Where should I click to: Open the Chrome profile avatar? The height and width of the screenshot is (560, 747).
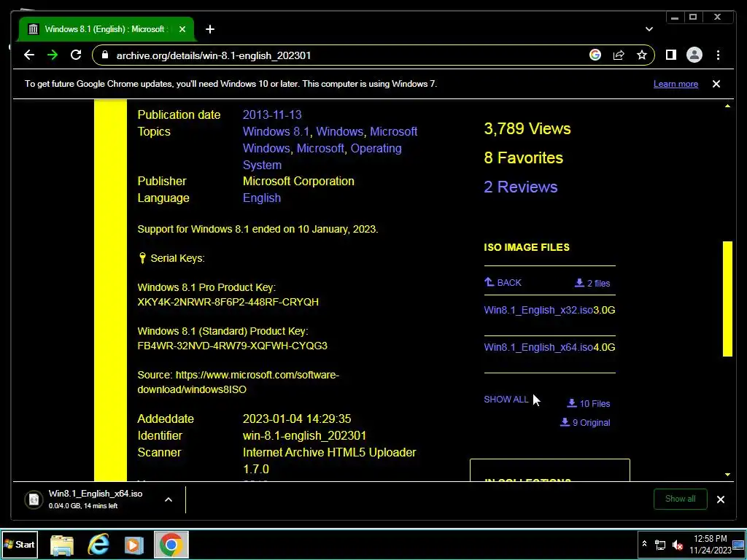click(694, 55)
